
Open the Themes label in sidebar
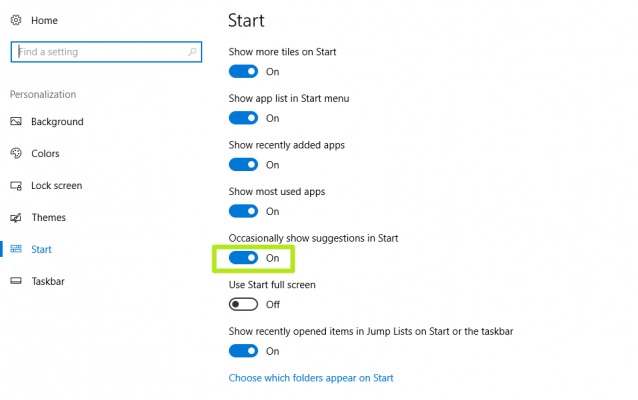tap(48, 218)
